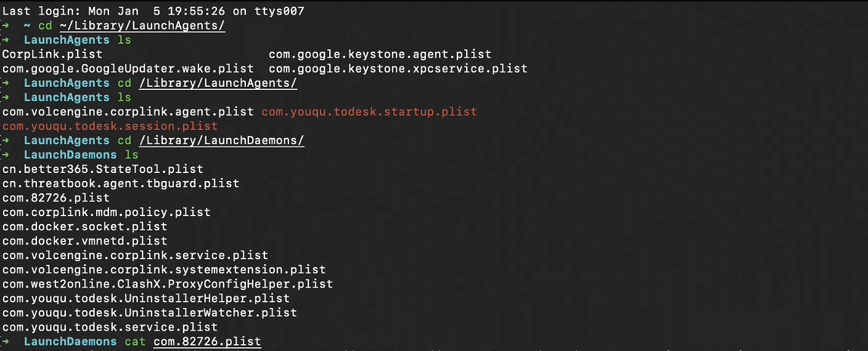Click com.docker.socket.plist in the listing
The width and height of the screenshot is (868, 351).
pos(84,226)
